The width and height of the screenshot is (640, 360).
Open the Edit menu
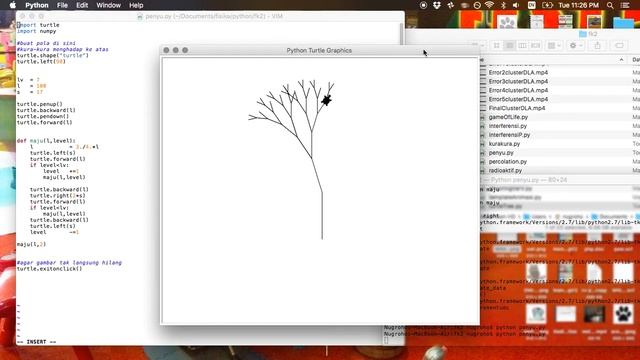[x=82, y=5]
